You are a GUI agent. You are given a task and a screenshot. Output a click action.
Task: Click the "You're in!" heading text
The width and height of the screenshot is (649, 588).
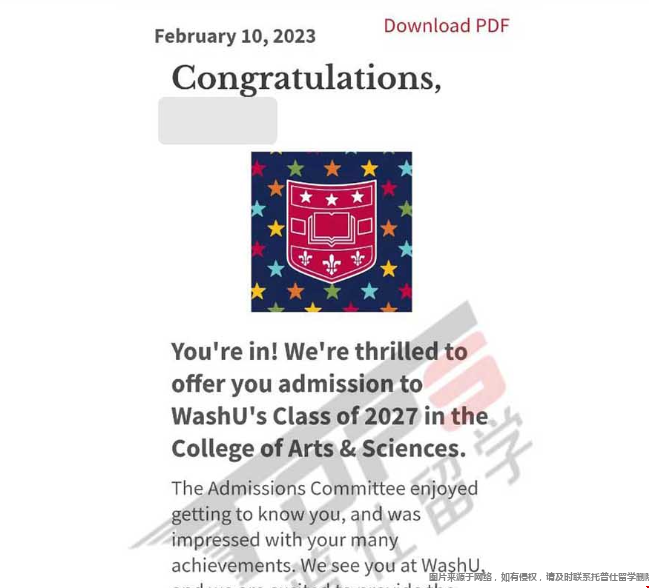point(225,352)
